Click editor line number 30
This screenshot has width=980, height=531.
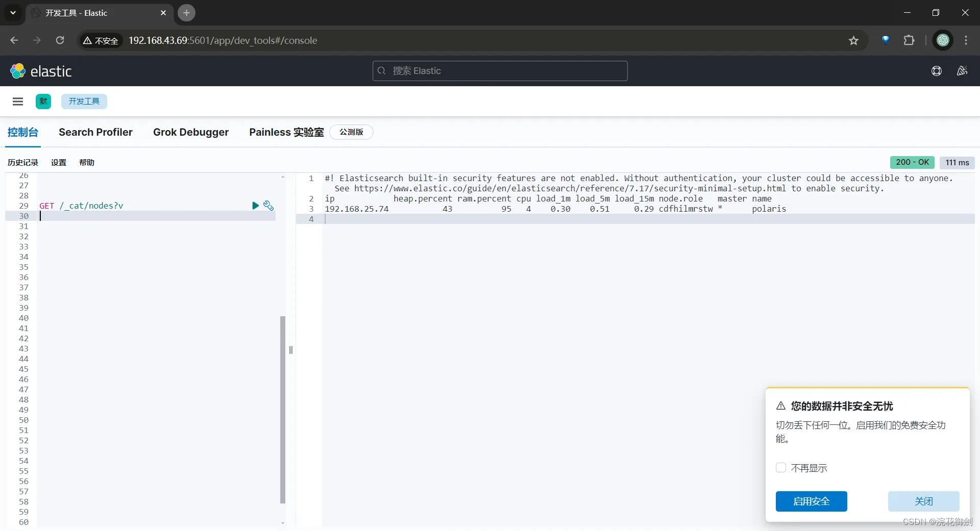coord(23,216)
